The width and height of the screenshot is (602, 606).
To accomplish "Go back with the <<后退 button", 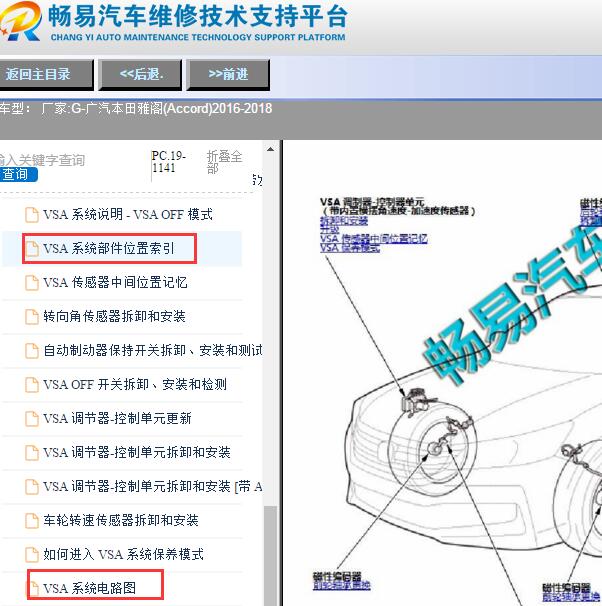I will (141, 74).
